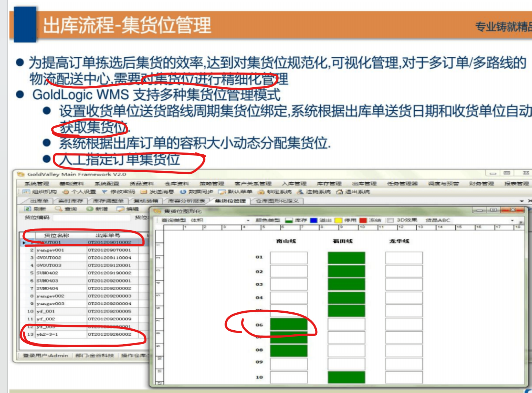Viewport: 532px width, 393px height.
Task: Open 个人设置 toolbar icon
Action: point(66,192)
